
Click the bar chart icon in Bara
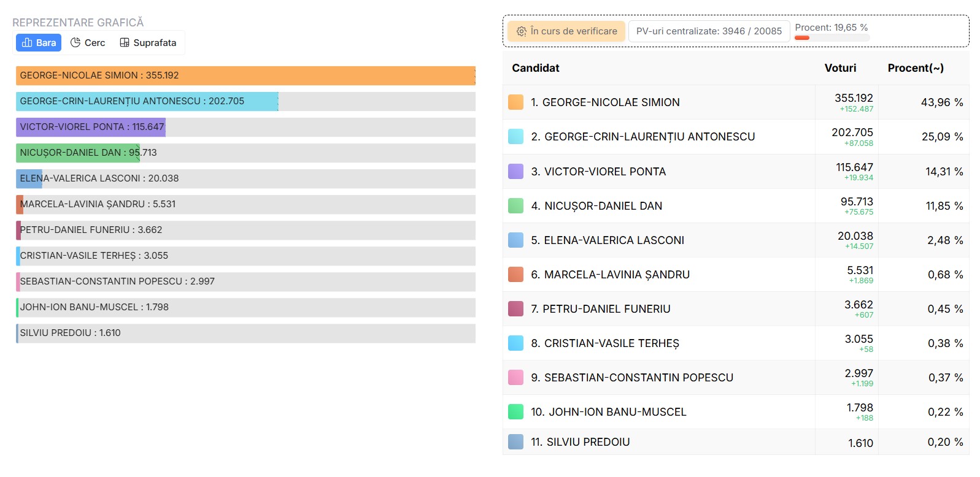pos(27,43)
